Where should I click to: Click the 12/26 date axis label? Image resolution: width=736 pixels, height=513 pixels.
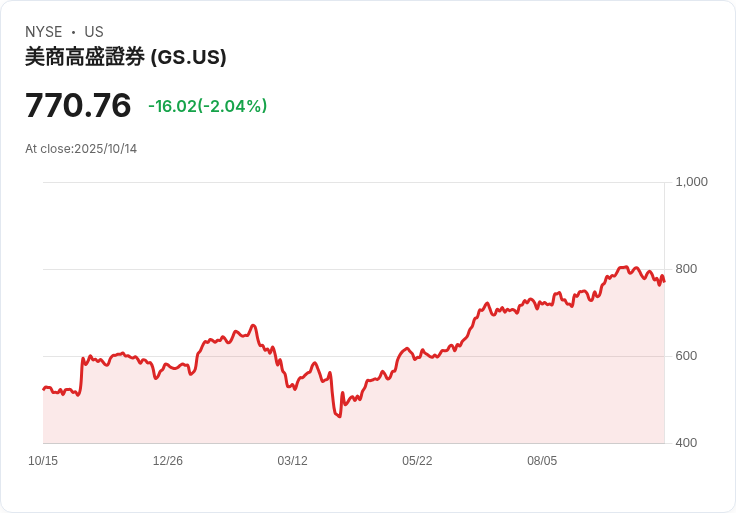[x=168, y=461]
